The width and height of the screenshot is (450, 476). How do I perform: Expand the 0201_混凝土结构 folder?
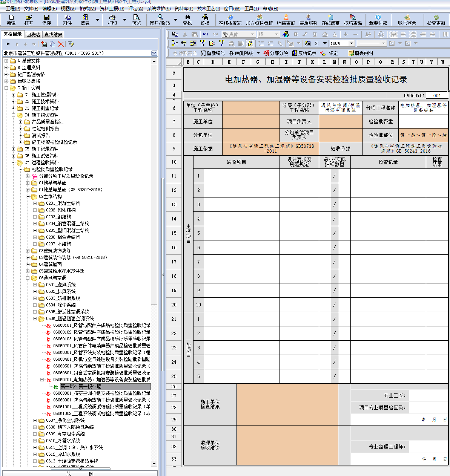[35, 203]
